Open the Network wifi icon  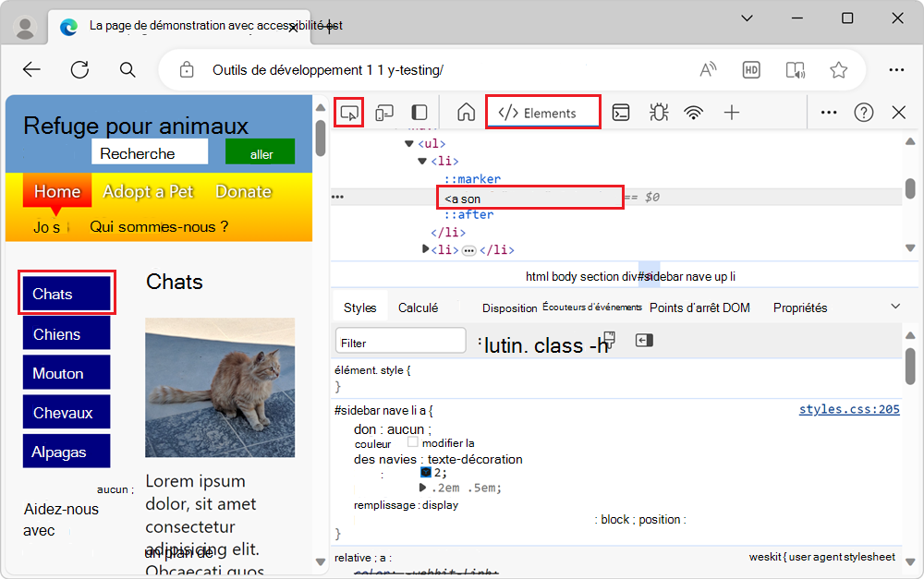(x=694, y=112)
